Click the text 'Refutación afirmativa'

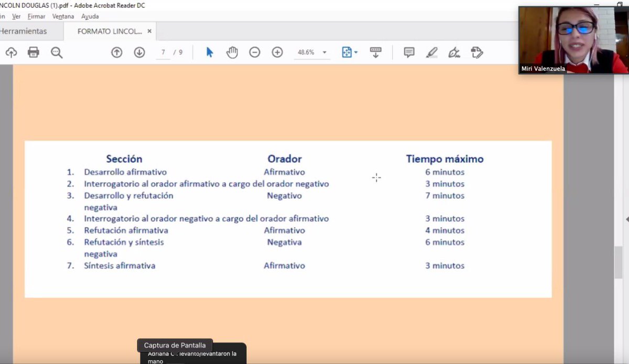(126, 230)
